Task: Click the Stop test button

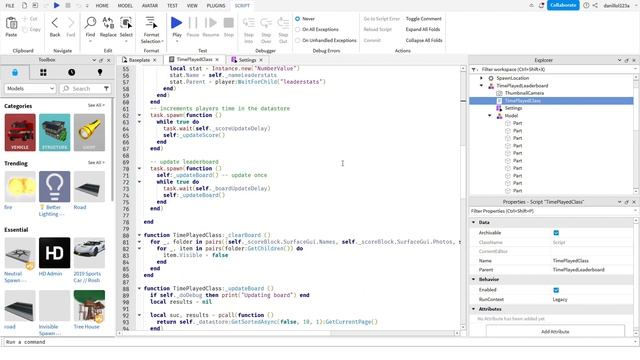Action: [229, 23]
